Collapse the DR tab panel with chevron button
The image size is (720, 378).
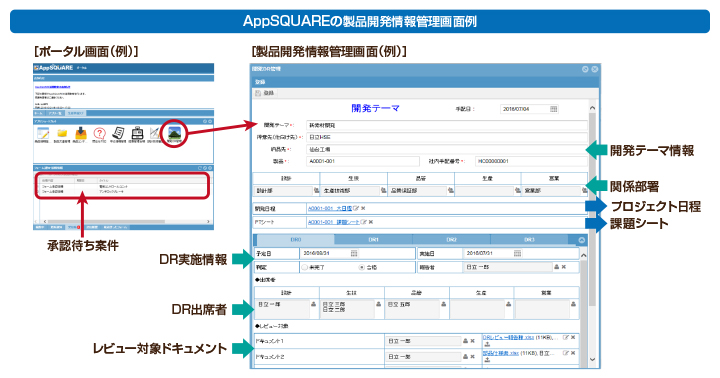(x=581, y=240)
